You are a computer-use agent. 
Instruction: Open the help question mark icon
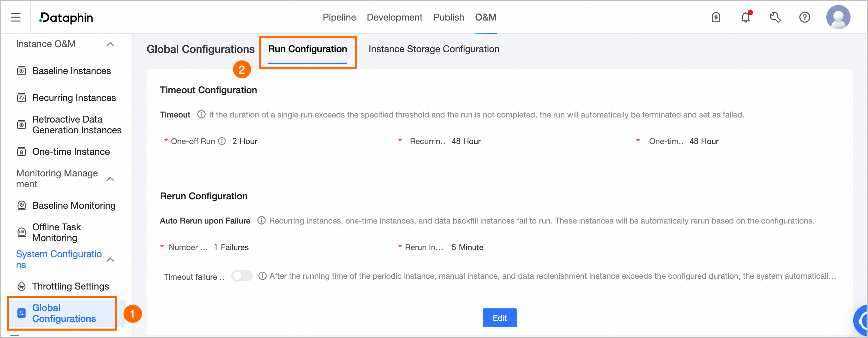coord(805,17)
